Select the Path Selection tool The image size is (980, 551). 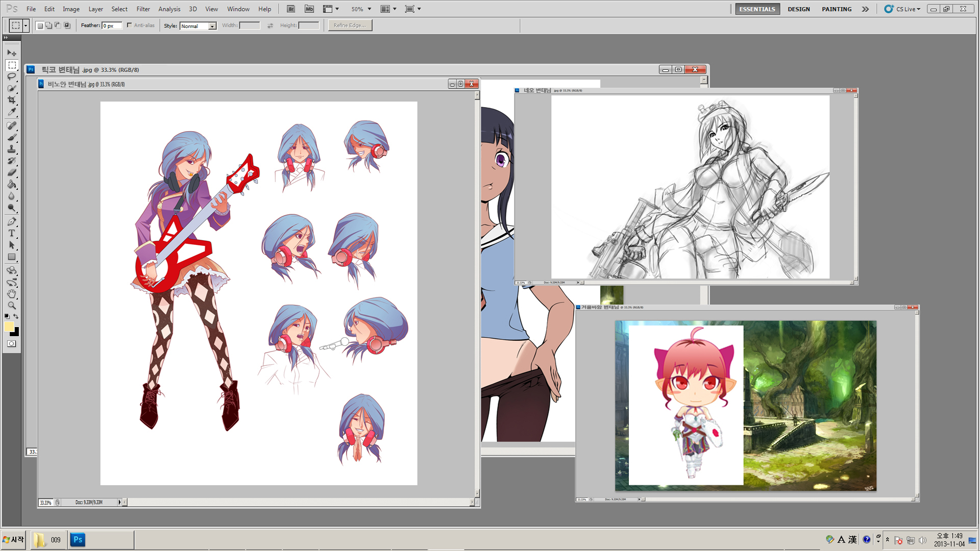[x=12, y=245]
